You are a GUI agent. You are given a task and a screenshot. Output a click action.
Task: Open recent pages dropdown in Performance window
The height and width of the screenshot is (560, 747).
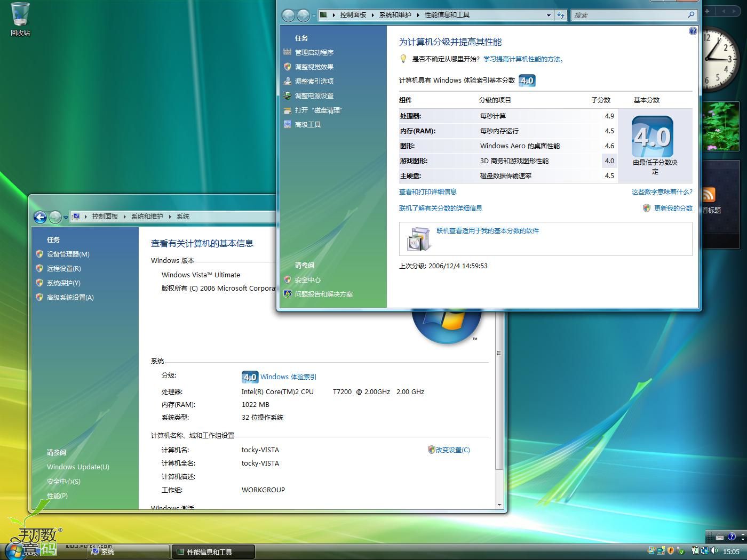point(313,16)
